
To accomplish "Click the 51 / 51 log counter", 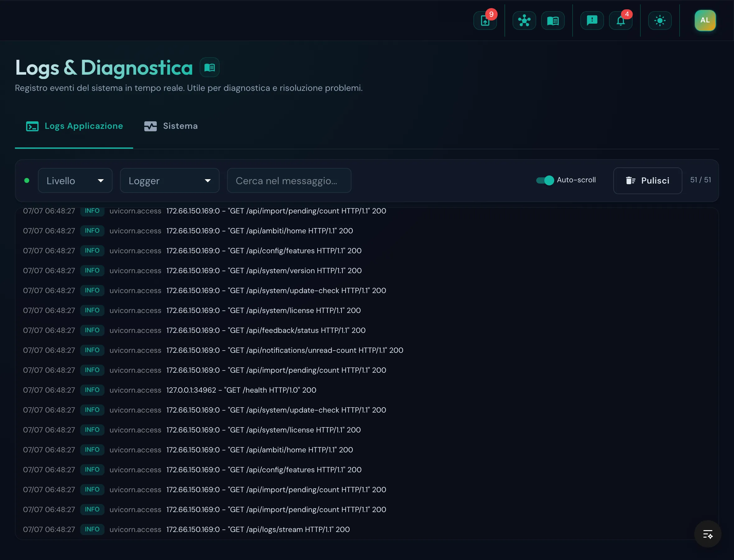I will 700,180.
